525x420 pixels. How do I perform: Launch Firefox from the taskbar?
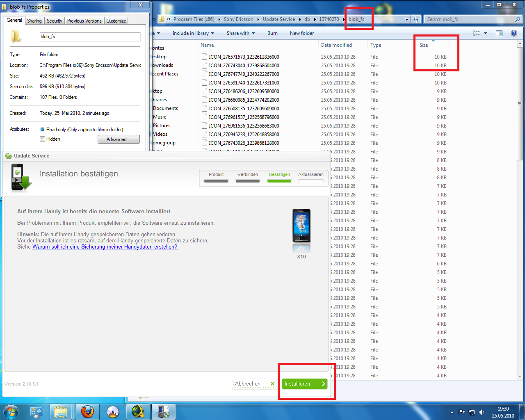(87, 412)
